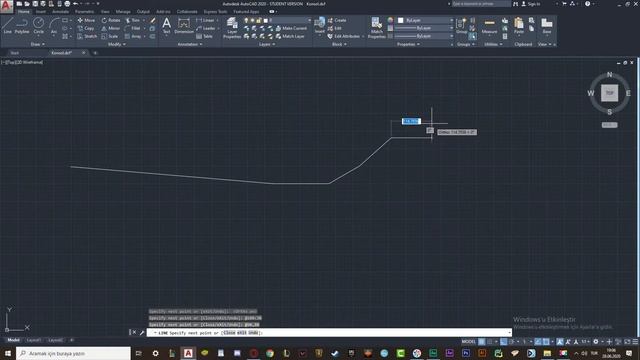
Task: Open the Home ribbon tab
Action: [x=24, y=11]
